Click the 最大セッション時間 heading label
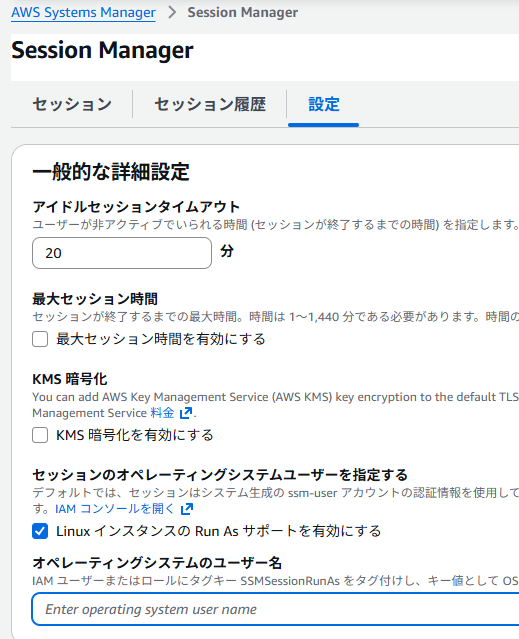Viewport: 519px width, 639px height. click(x=95, y=299)
